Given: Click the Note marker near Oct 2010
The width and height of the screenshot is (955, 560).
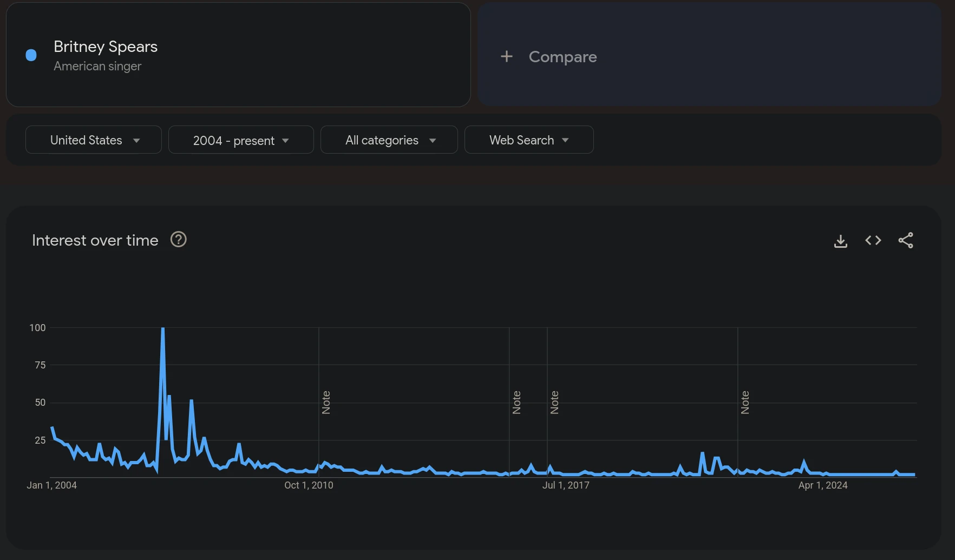Looking at the screenshot, I should [326, 403].
